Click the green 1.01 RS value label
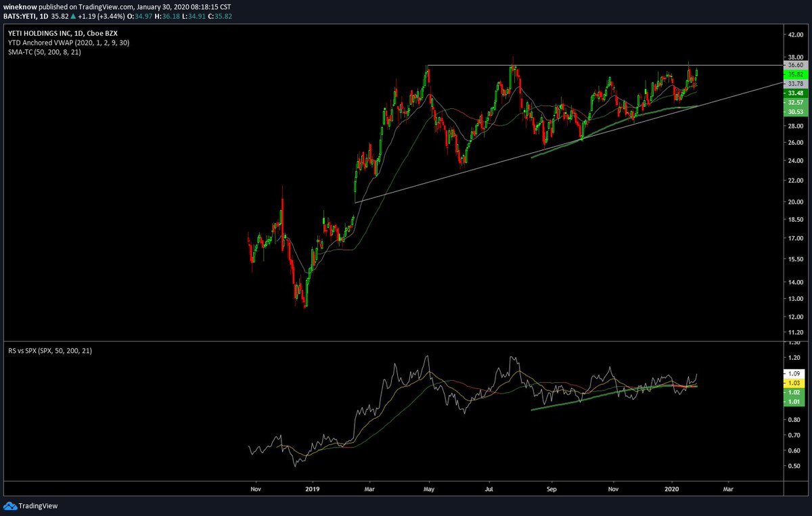Image resolution: width=812 pixels, height=516 pixels. click(794, 402)
